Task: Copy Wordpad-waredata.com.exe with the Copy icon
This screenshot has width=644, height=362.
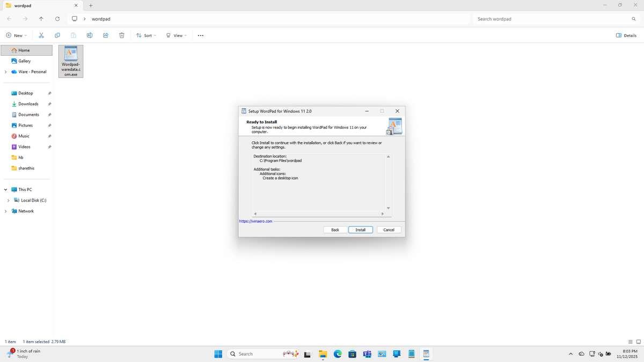Action: (x=57, y=35)
